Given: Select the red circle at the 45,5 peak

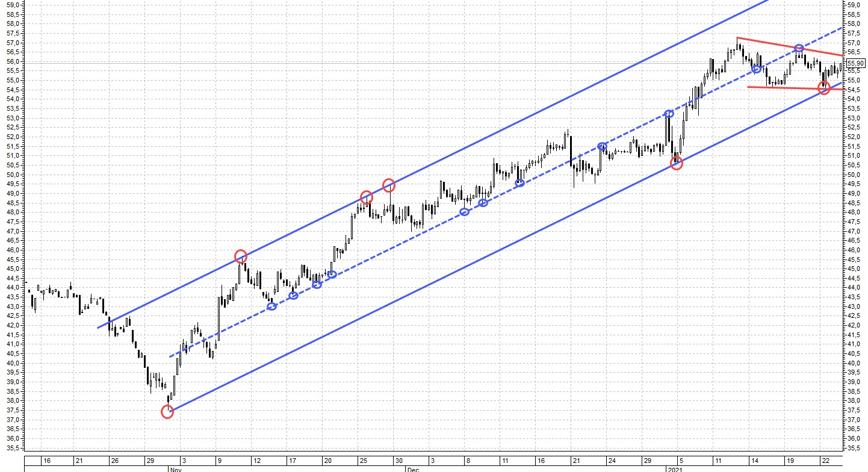Looking at the screenshot, I should click(240, 256).
